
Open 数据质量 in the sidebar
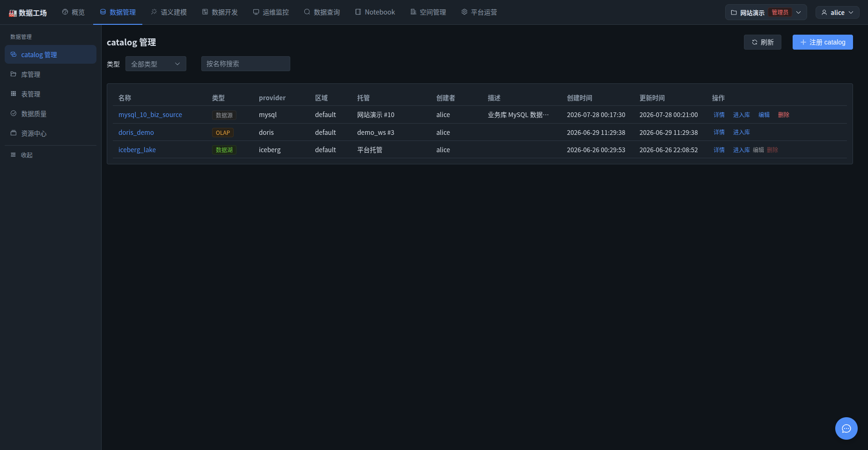[51, 114]
